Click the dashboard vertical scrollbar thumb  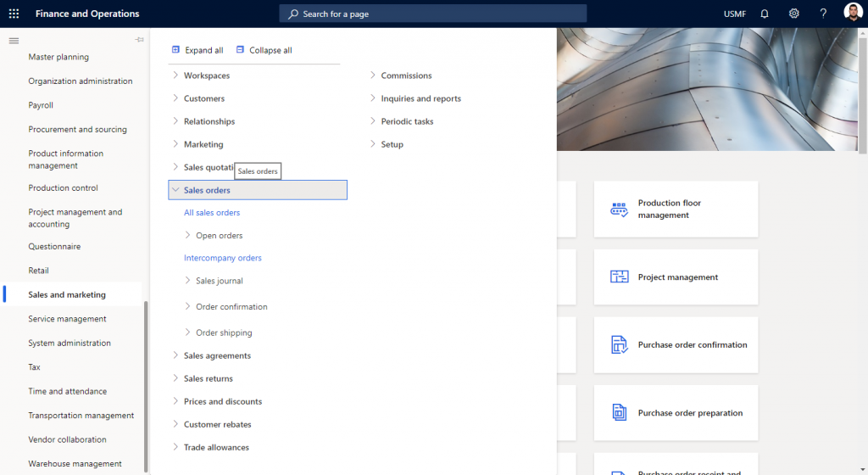pyautogui.click(x=862, y=95)
